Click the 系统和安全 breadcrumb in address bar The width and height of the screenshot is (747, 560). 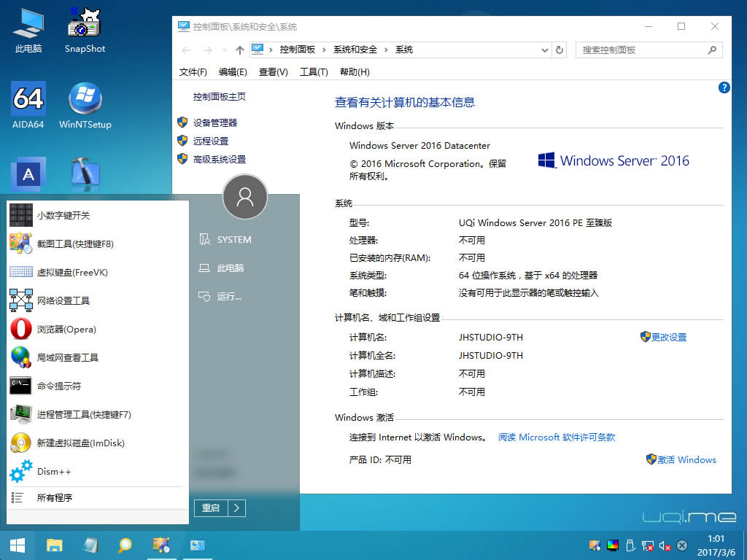click(x=355, y=50)
